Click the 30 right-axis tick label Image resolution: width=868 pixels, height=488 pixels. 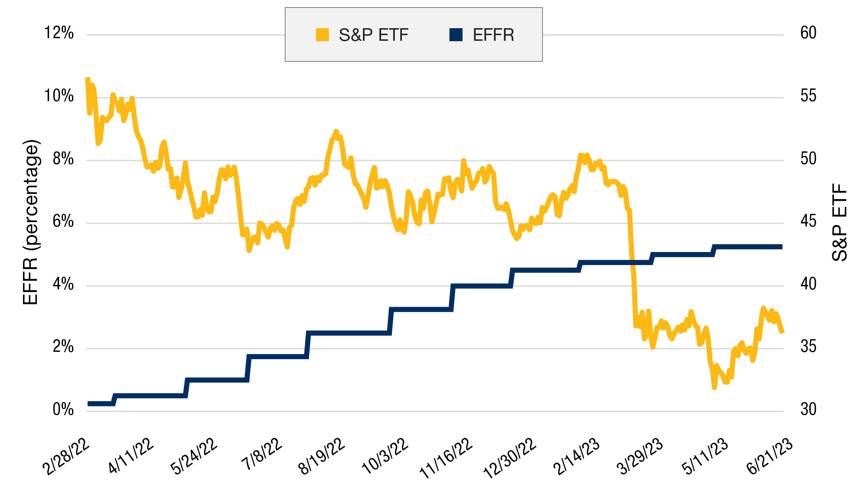coord(808,409)
